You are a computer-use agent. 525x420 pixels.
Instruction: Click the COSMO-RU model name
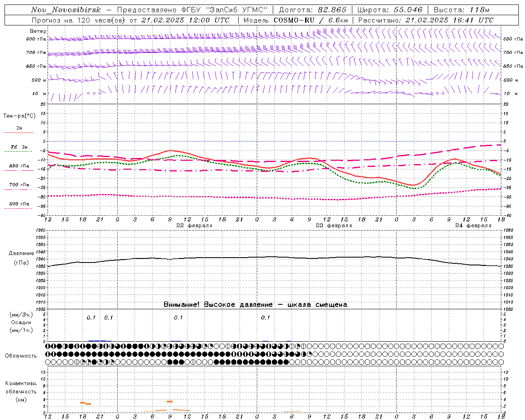point(294,20)
